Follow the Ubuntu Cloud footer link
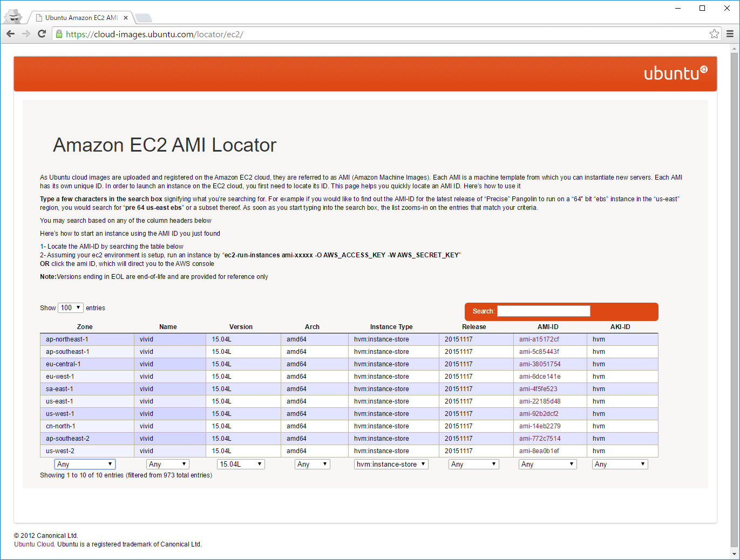This screenshot has height=560, width=740. click(x=34, y=544)
